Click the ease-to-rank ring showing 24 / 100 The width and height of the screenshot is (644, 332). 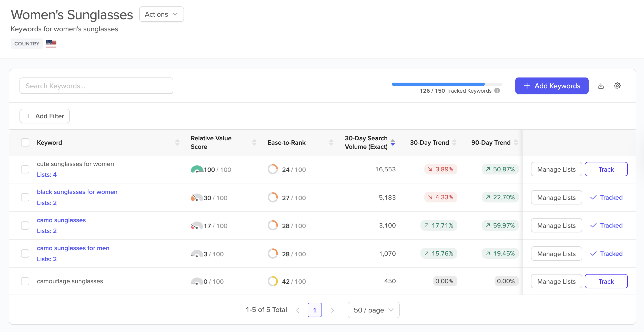coord(273,169)
